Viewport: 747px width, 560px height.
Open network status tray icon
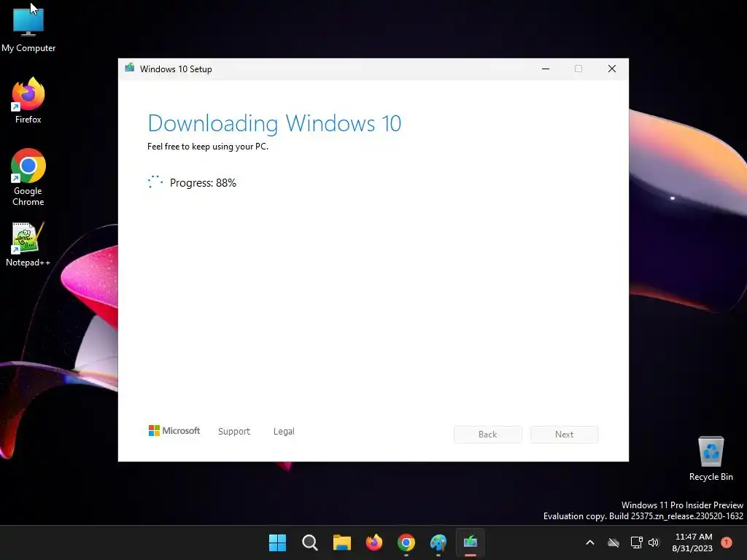coord(636,542)
